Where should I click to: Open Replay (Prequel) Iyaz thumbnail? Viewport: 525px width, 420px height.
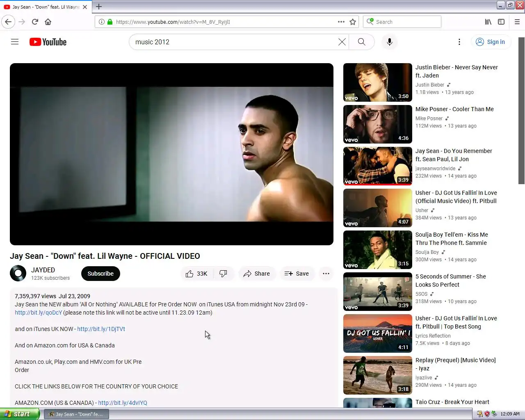(378, 375)
